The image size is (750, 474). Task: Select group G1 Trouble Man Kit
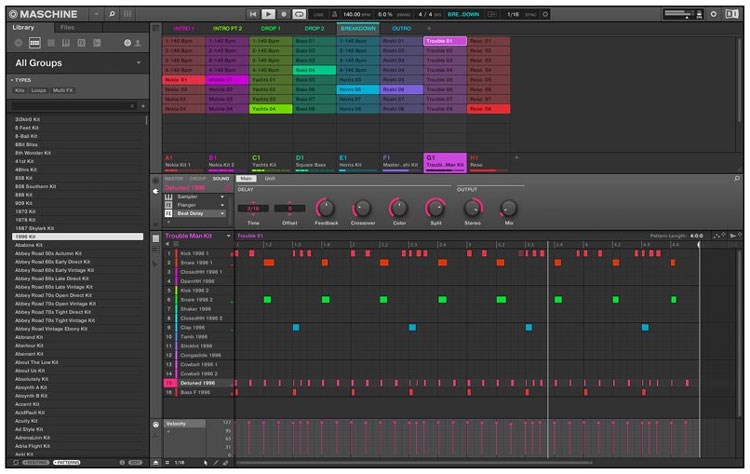tap(445, 162)
